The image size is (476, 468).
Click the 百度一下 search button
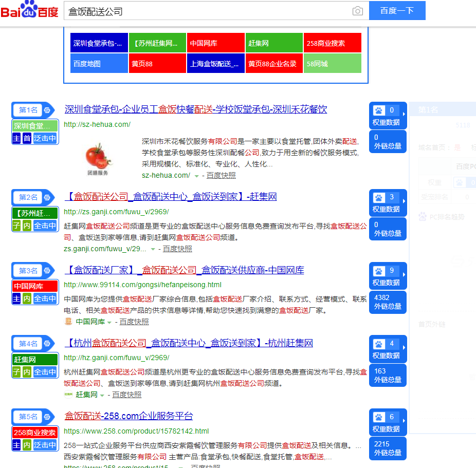pyautogui.click(x=397, y=11)
